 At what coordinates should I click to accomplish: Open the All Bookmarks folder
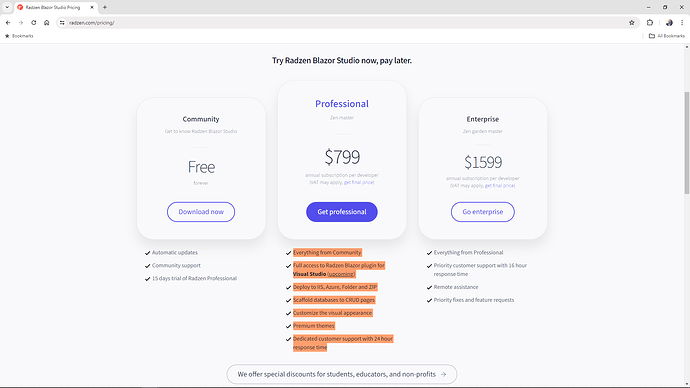tap(667, 36)
